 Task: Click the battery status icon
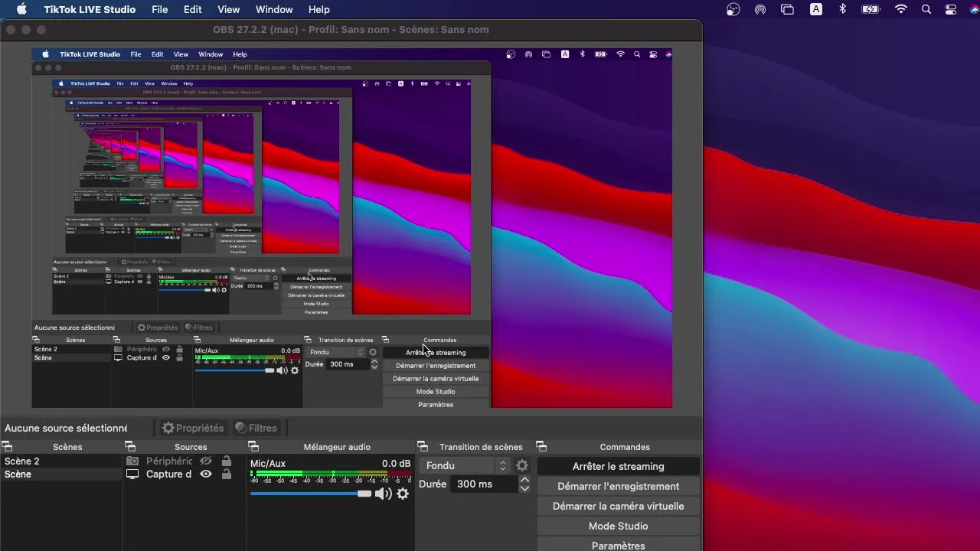tap(871, 9)
